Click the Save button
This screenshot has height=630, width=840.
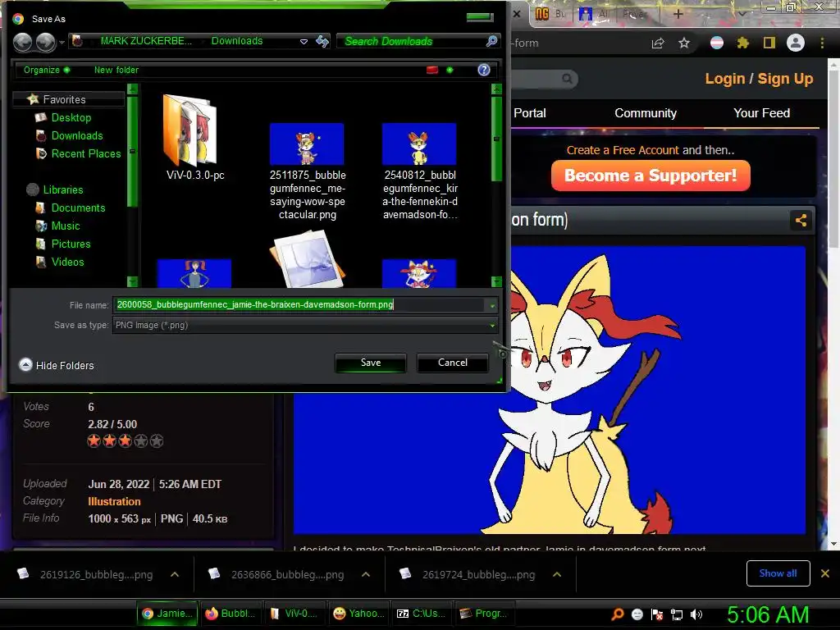(x=370, y=363)
